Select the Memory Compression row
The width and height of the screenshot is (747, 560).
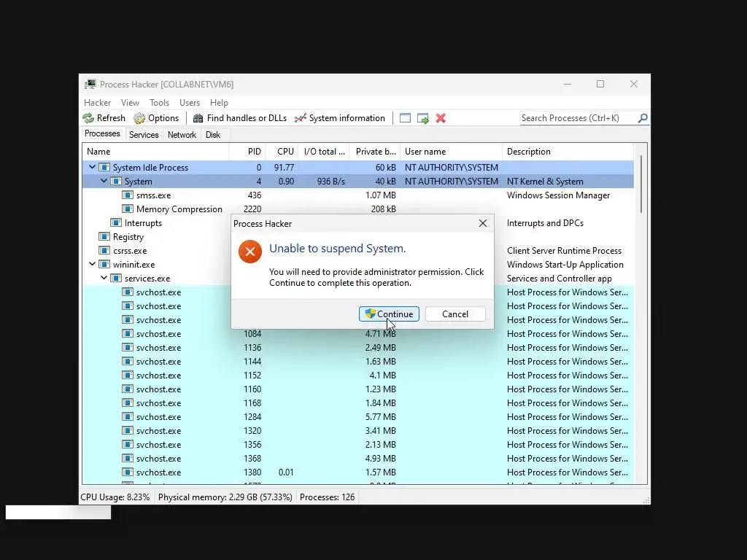tap(357, 209)
